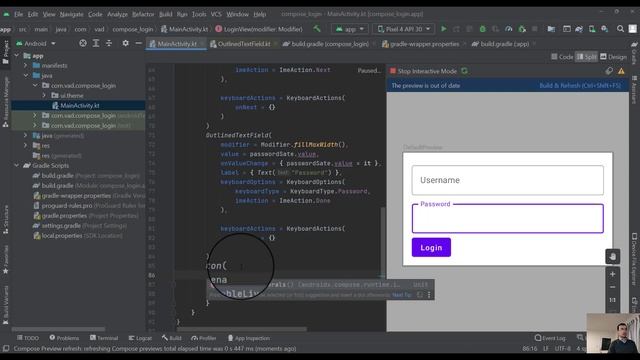This screenshot has width=640, height=360.
Task: Expand the ui.theme package
Action: (44, 96)
